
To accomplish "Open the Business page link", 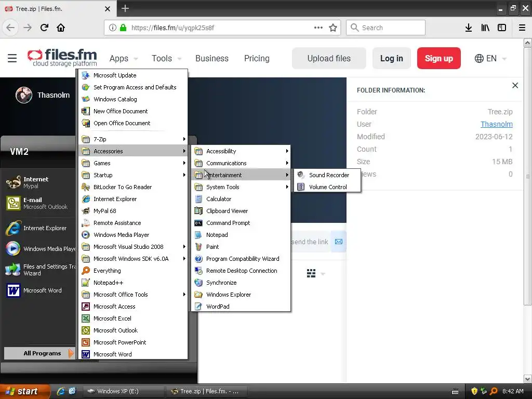I will point(212,58).
